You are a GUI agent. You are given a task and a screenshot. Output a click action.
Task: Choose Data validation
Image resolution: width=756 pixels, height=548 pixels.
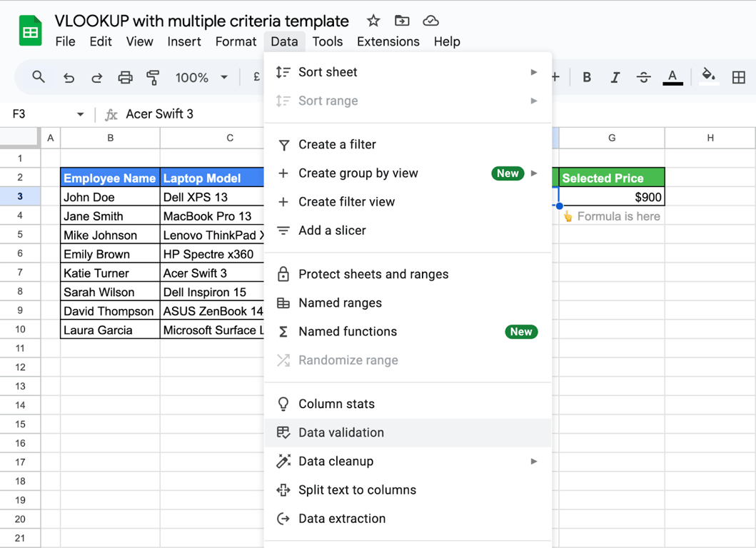(x=408, y=432)
